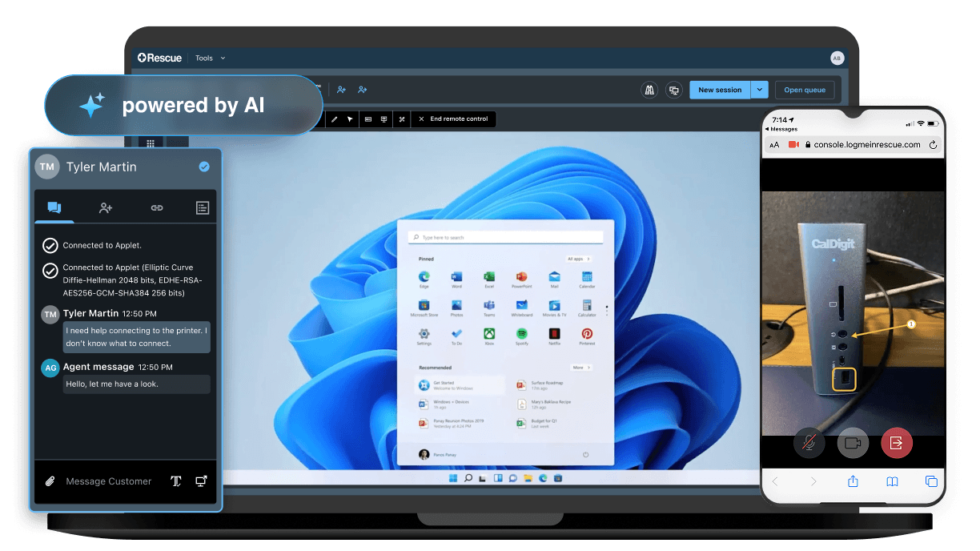Screen dimensions: 980x551
Task: Open the Tools menu in Rescue console
Action: tap(210, 58)
